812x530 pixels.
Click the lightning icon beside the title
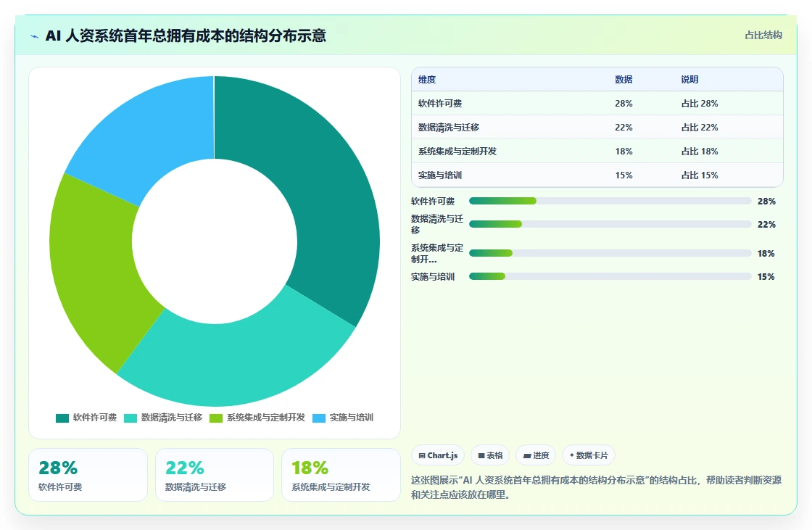35,36
